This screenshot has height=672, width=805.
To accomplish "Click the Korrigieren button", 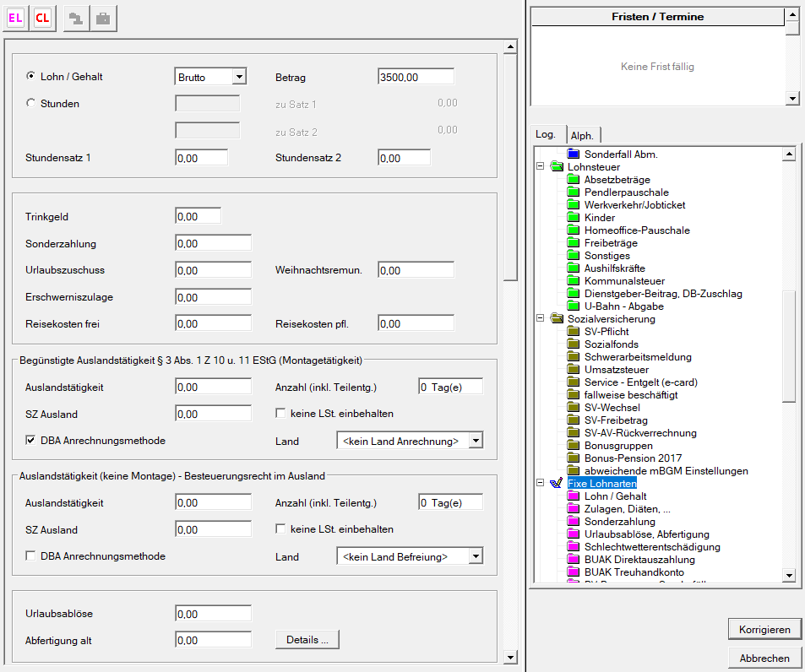I will [x=764, y=629].
